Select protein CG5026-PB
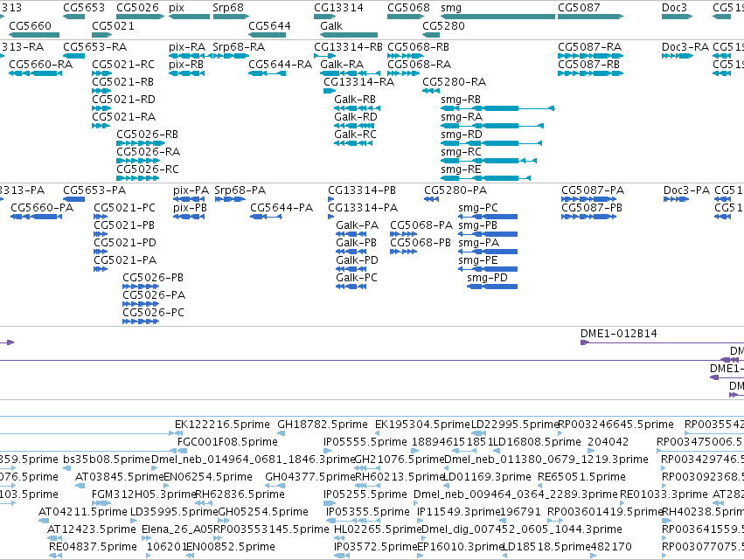Image resolution: width=744 pixels, height=560 pixels. tap(141, 287)
